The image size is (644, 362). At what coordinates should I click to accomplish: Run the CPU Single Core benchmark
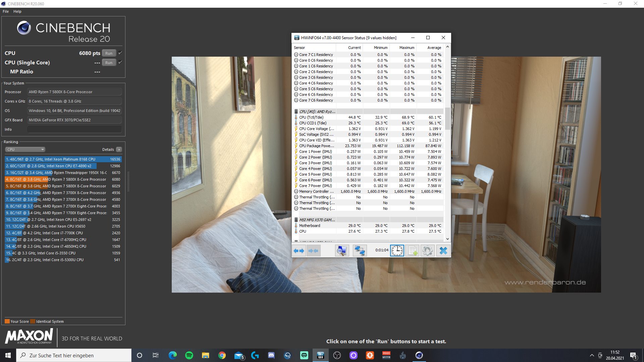(x=109, y=63)
